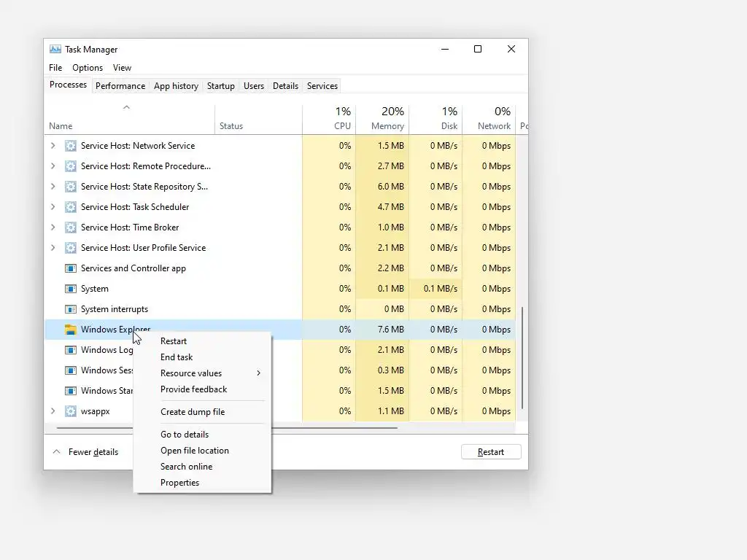Click the Restart button at bottom right
This screenshot has width=747, height=560.
491,452
